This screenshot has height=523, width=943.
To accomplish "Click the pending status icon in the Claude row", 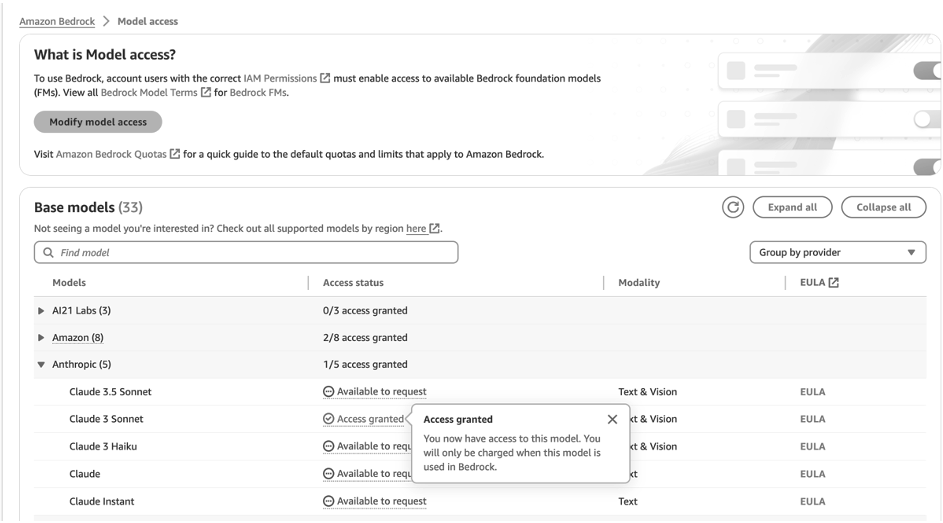I will [x=328, y=474].
